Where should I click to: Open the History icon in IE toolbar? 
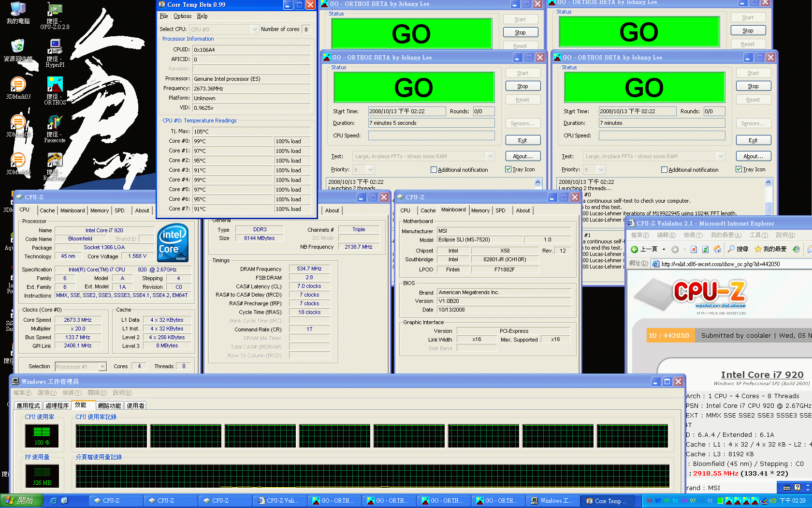tap(796, 249)
